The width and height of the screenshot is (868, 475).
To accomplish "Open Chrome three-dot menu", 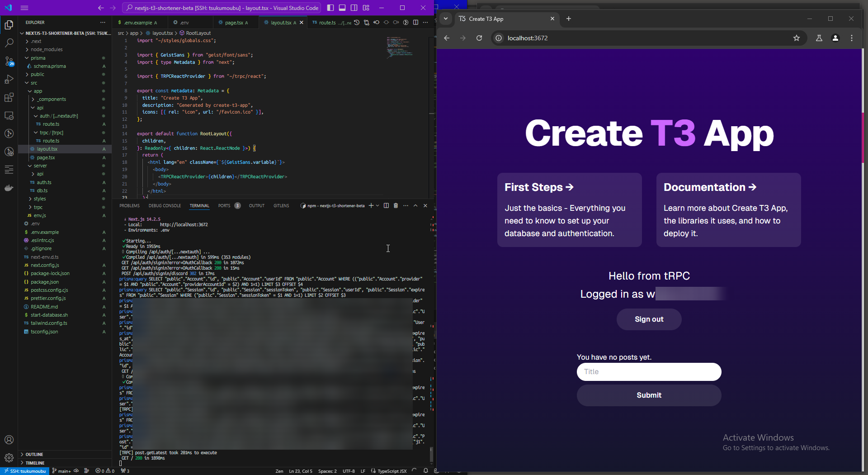I will click(852, 38).
